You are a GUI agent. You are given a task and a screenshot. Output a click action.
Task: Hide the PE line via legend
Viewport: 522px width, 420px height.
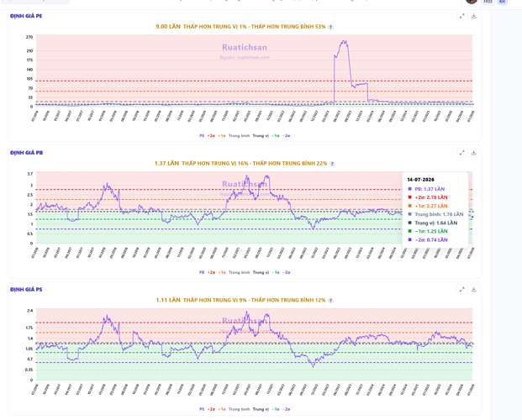[x=202, y=136]
